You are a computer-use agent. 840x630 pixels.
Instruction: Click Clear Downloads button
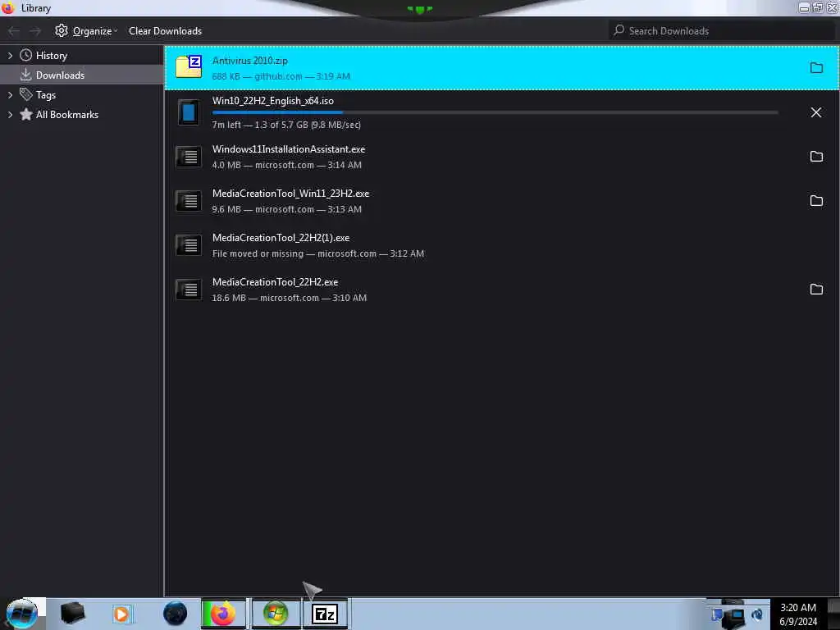pyautogui.click(x=165, y=31)
